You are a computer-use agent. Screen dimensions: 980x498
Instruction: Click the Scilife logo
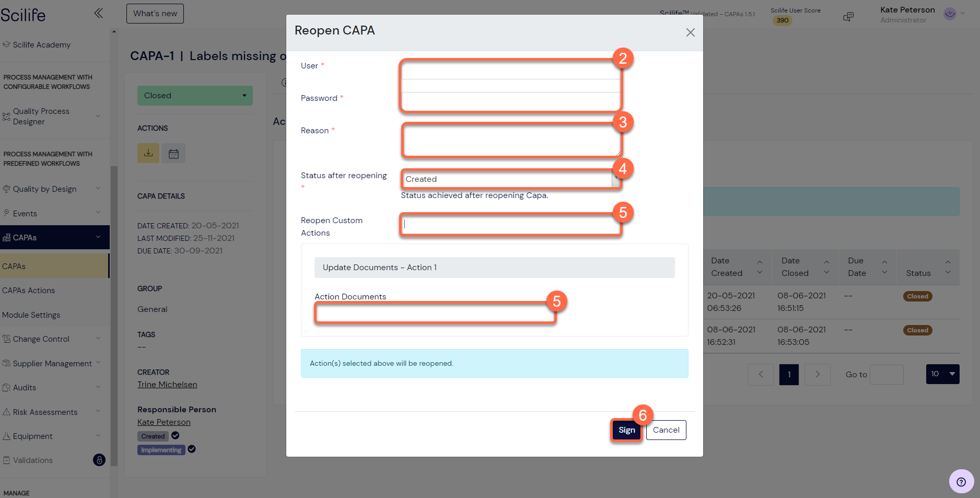23,15
